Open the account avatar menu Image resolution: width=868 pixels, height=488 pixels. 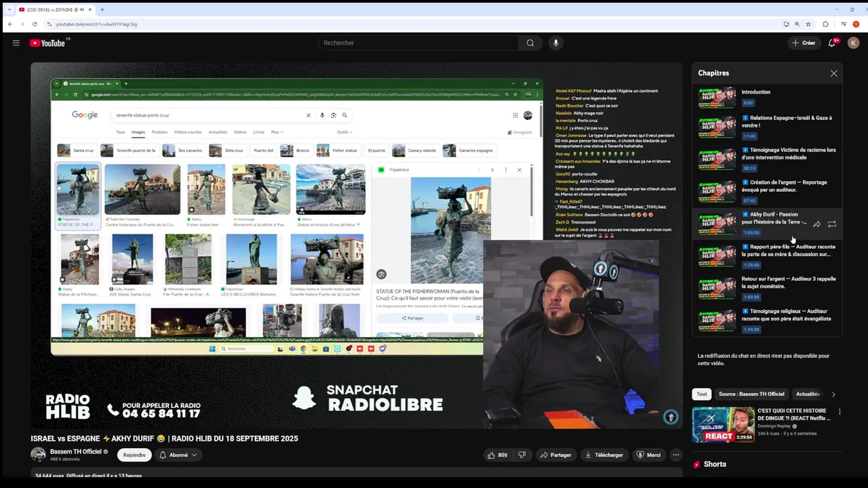(854, 43)
